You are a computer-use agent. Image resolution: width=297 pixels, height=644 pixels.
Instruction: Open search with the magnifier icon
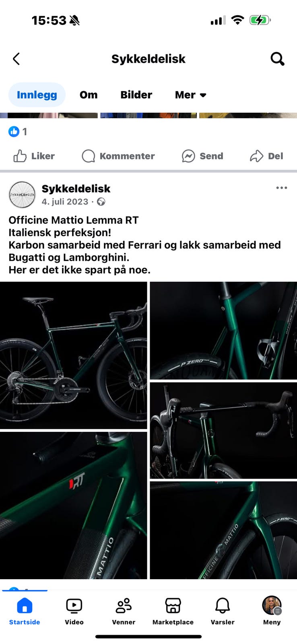coord(277,59)
